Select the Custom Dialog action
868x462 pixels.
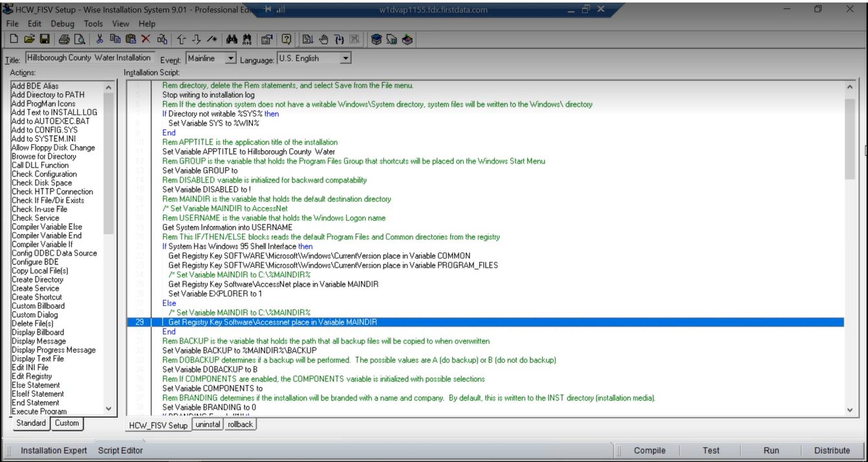coord(34,314)
